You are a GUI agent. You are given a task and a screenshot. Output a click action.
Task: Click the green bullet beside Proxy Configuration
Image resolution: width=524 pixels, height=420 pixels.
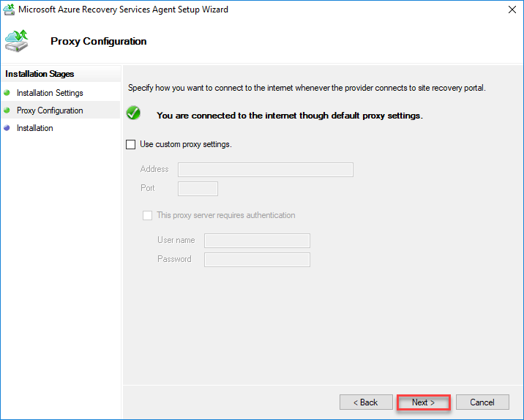(7, 110)
